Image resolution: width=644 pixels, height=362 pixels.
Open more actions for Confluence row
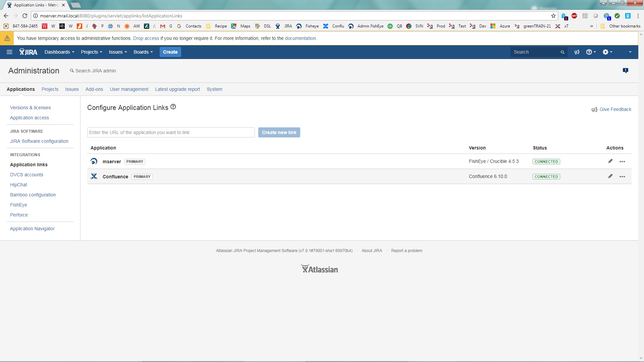coord(622,177)
